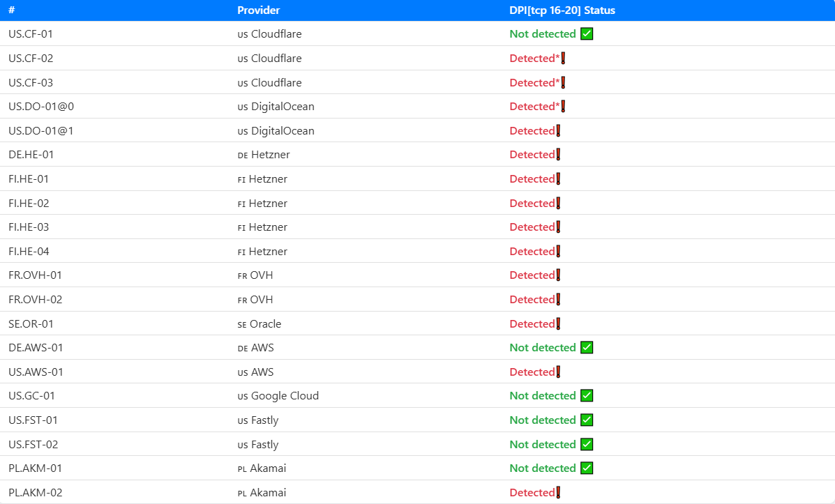The image size is (835, 504).
Task: Click green checkmark icon in US.CF-01 row
Action: [x=587, y=34]
